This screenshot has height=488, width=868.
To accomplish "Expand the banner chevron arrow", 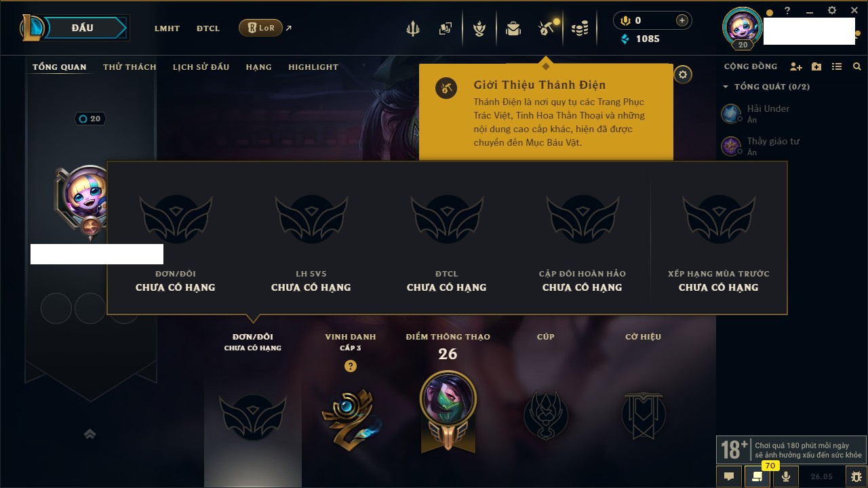I will click(x=90, y=434).
